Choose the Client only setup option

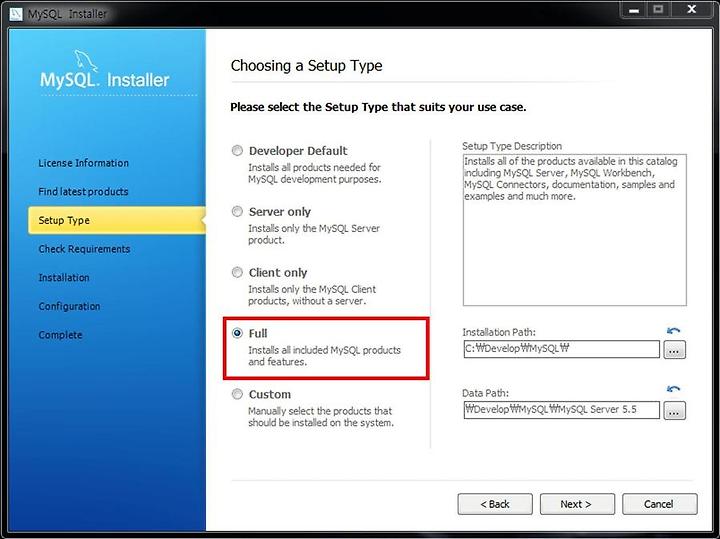pyautogui.click(x=237, y=272)
